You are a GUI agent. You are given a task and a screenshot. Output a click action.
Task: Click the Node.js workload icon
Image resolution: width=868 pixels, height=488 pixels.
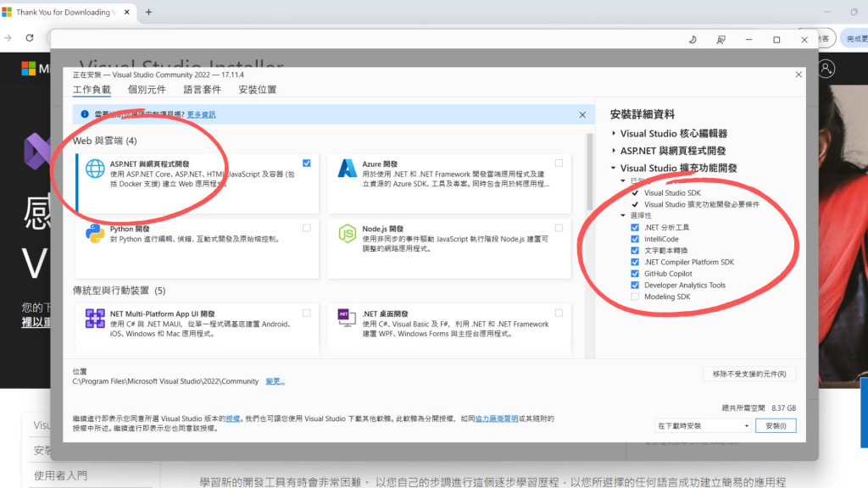[347, 234]
